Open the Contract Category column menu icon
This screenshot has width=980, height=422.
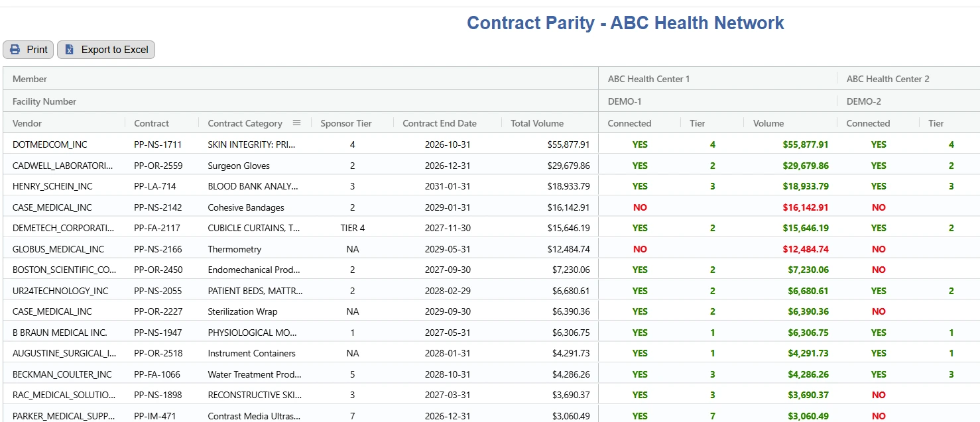point(296,123)
